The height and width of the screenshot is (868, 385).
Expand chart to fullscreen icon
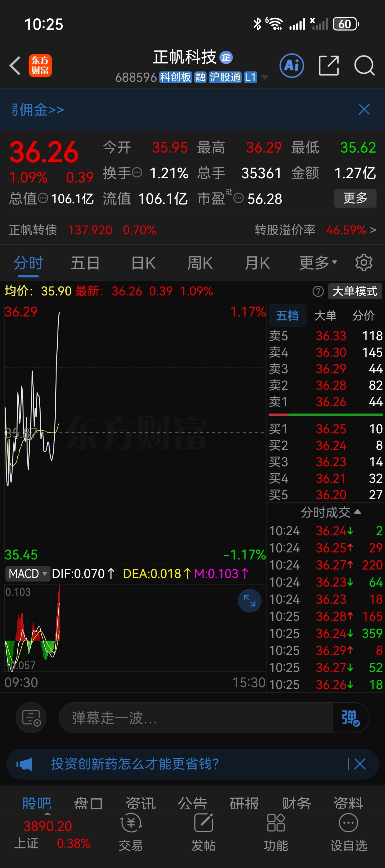click(x=249, y=600)
